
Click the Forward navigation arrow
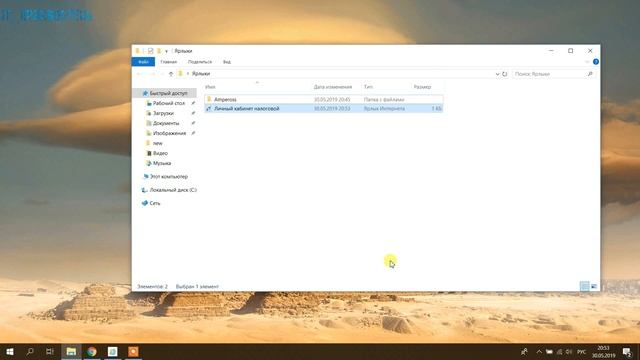(x=152, y=74)
